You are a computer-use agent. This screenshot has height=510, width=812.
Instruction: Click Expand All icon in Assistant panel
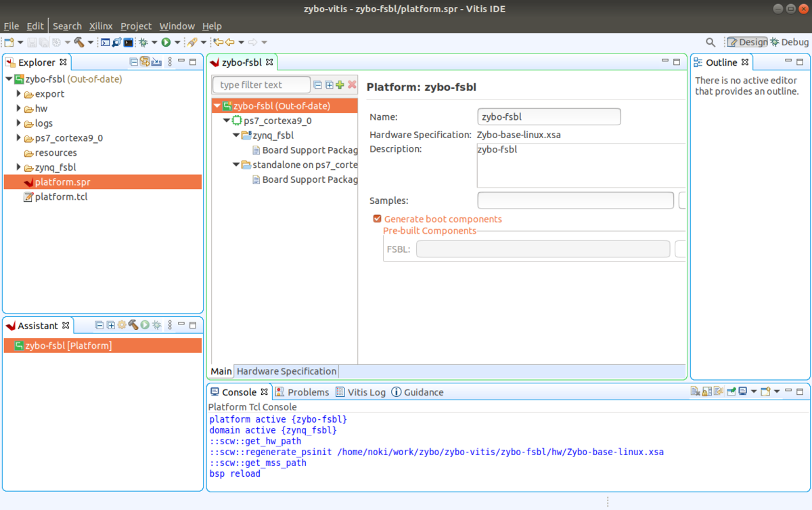[x=110, y=325]
